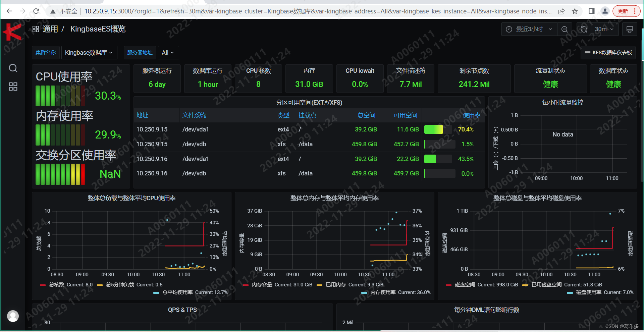Open the All server address dropdown
Screen dimensions: 644x332
[168, 53]
